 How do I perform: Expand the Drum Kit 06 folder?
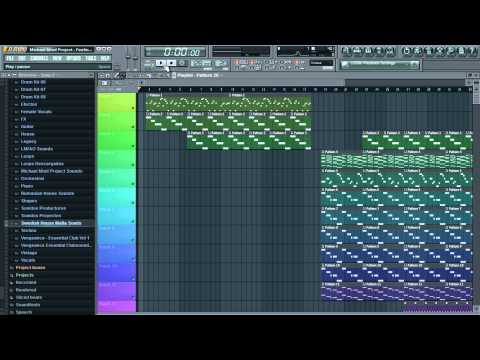point(33,82)
